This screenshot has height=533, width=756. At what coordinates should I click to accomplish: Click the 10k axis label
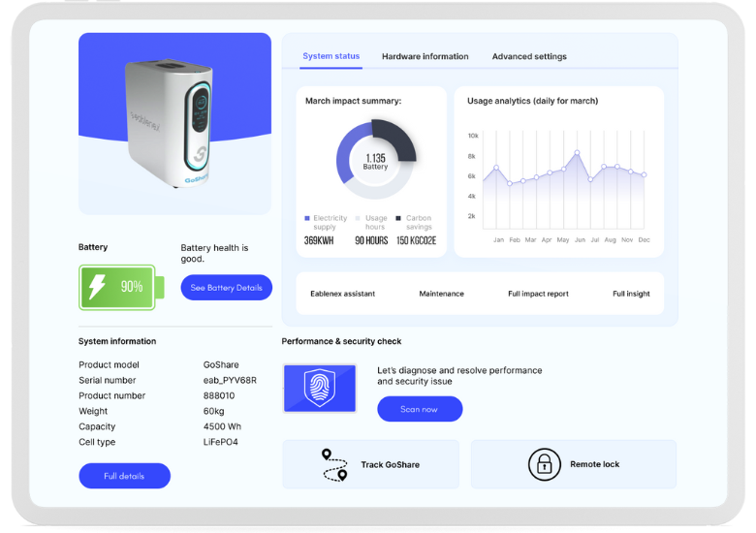[473, 136]
